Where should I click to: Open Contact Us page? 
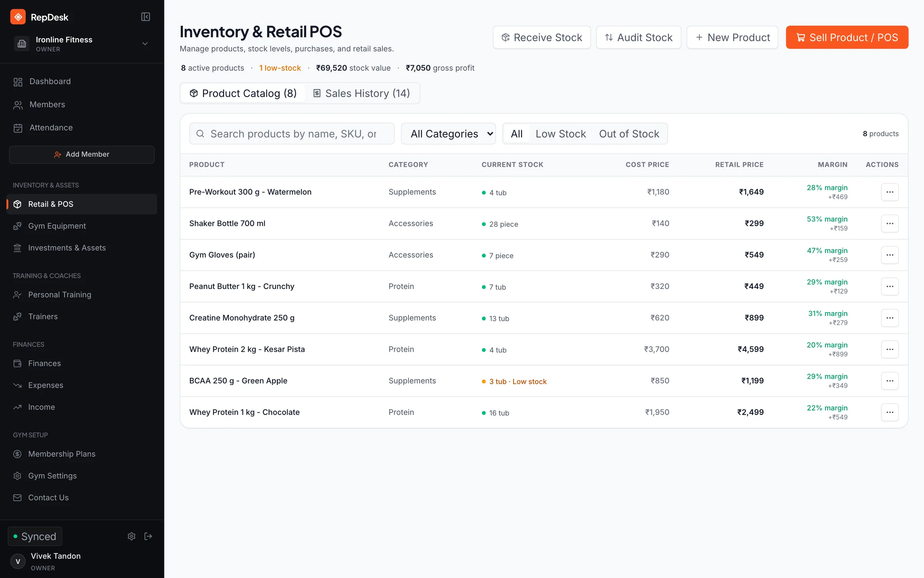click(82, 497)
